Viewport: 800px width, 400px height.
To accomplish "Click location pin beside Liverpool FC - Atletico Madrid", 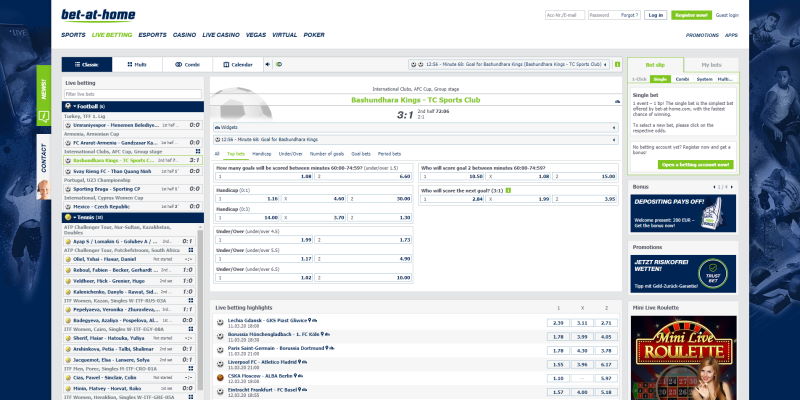I will coord(301,361).
